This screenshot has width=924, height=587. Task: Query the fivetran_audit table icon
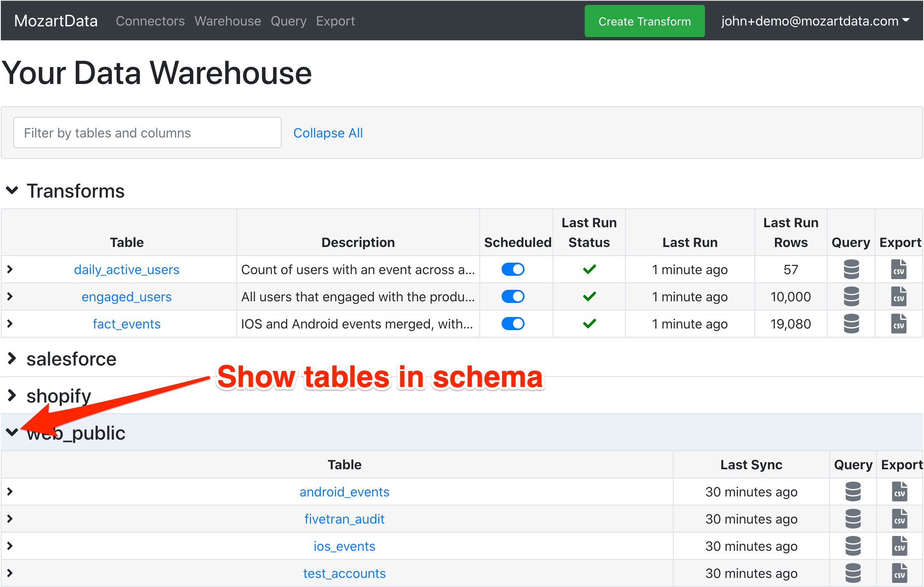point(853,519)
